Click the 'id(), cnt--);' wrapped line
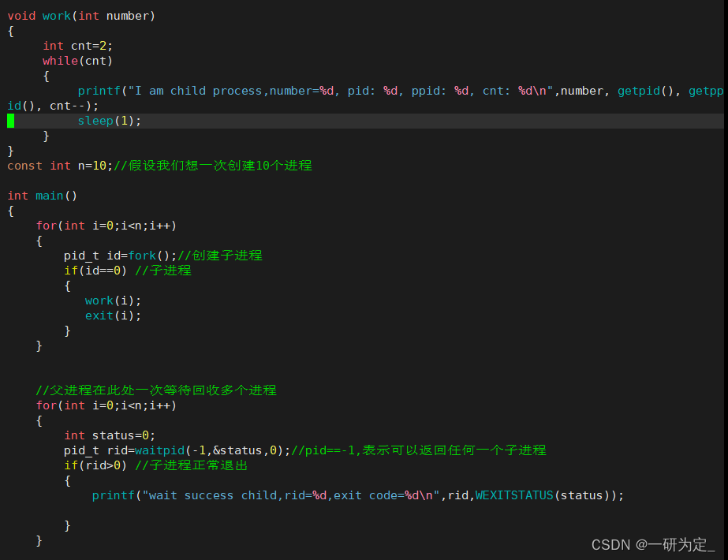The width and height of the screenshot is (728, 560). (x=53, y=106)
